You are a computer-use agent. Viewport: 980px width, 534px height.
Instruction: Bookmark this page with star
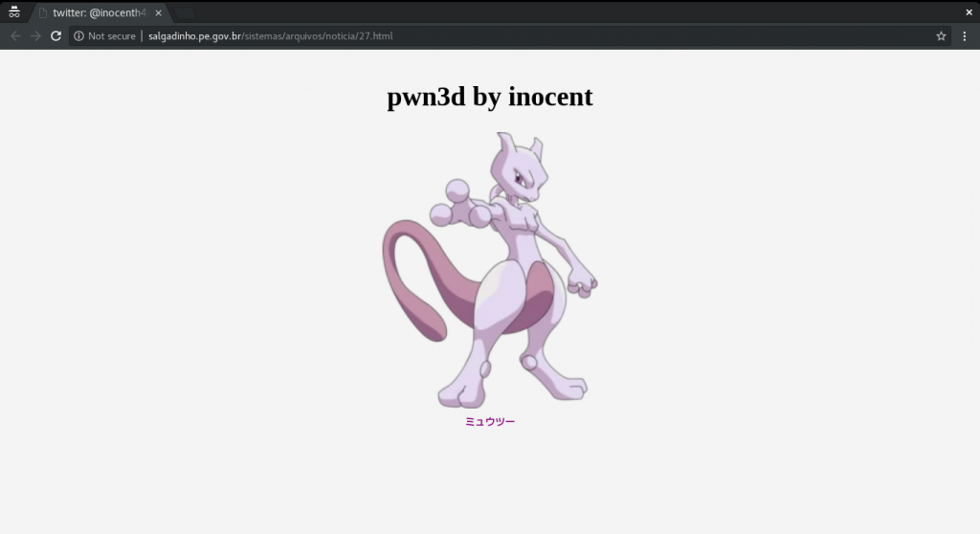click(x=941, y=36)
